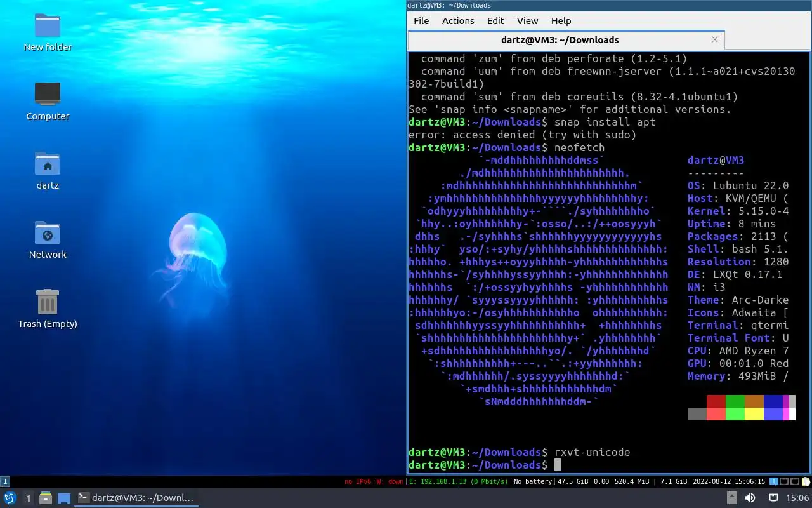812x508 pixels.
Task: Click the 'neofetch' command line text
Action: tap(580, 147)
